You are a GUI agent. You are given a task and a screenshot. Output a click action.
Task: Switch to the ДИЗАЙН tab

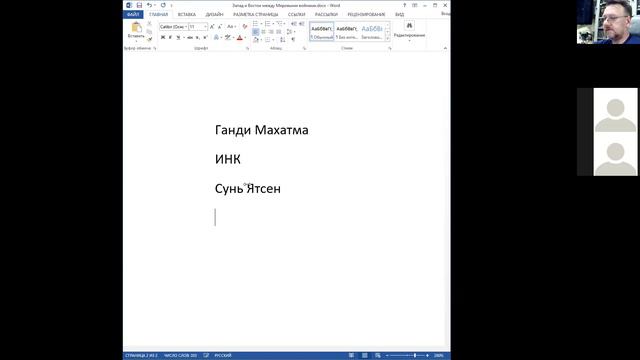(x=214, y=14)
